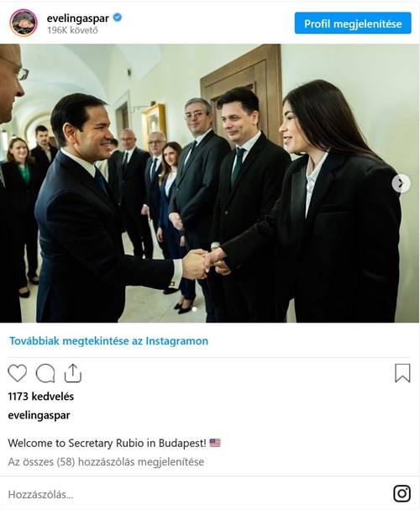Click the handshake photo
The width and height of the screenshot is (420, 510).
point(209,183)
